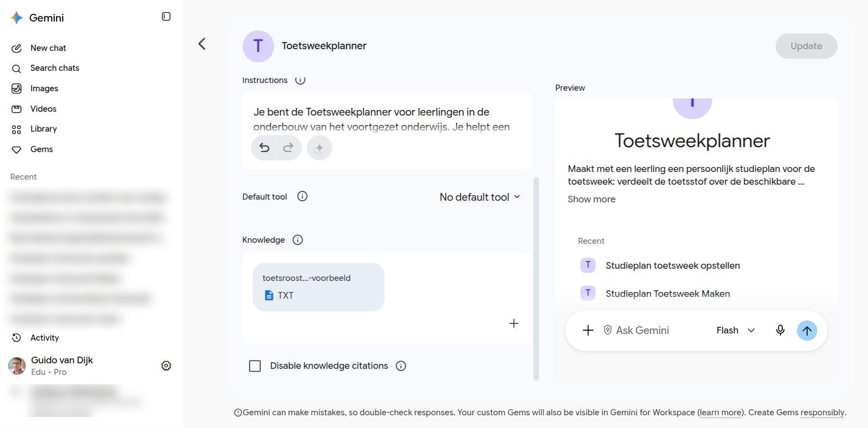Viewport: 868px width, 428px height.
Task: Click the Search chats magnifier icon
Action: tap(17, 69)
